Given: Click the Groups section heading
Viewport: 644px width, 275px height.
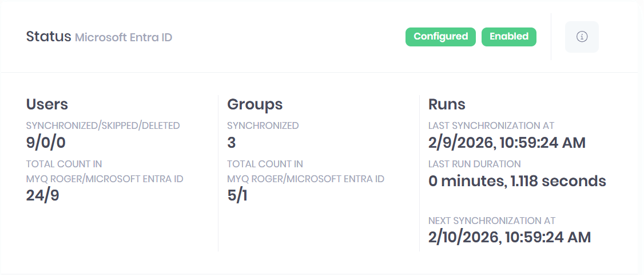Looking at the screenshot, I should [x=255, y=104].
